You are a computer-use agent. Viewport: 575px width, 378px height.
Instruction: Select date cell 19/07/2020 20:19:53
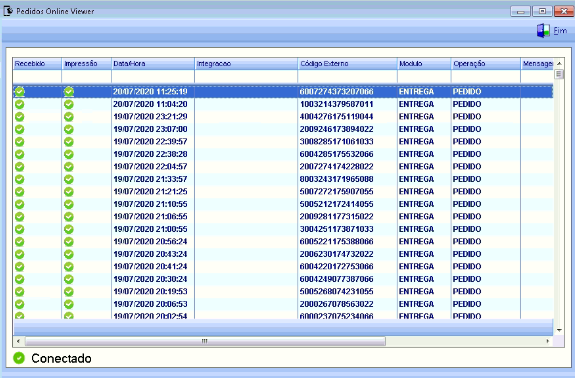point(150,291)
